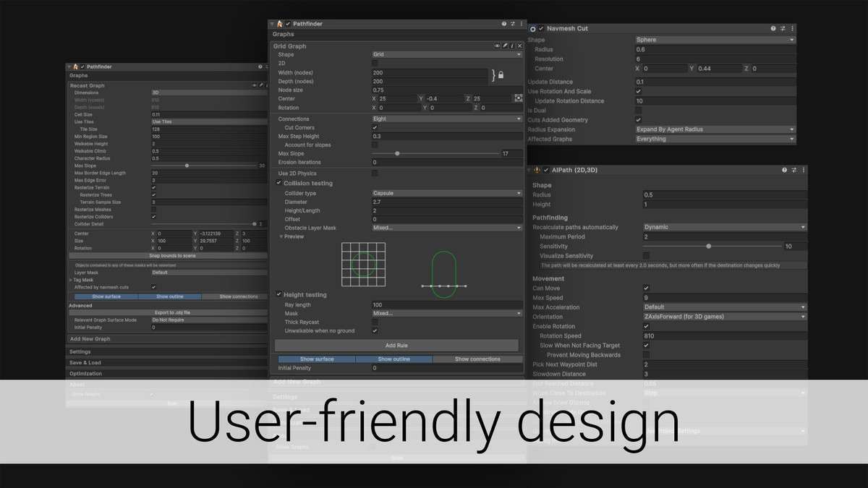Click the left Pathfinder component icon
Image resolution: width=868 pixels, height=488 pixels.
[75, 67]
